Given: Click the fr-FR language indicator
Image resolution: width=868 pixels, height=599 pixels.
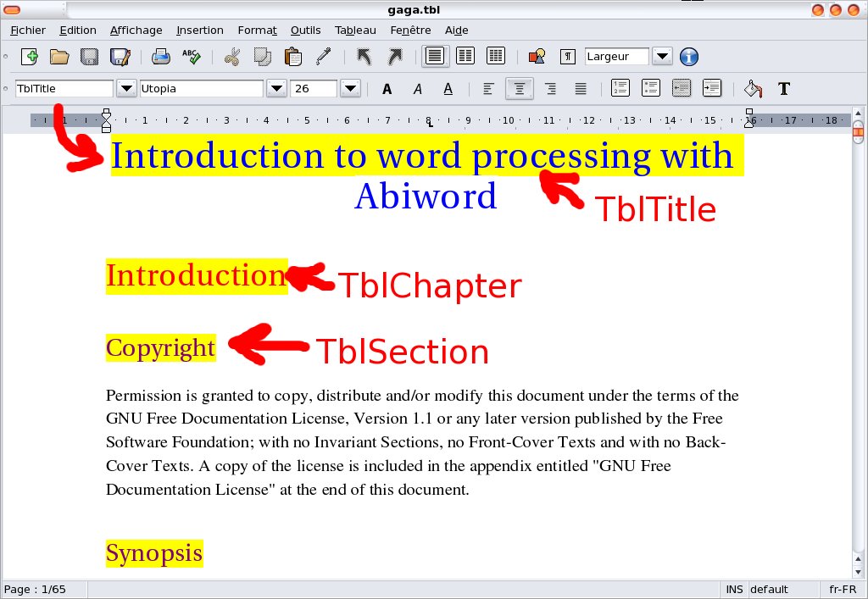Looking at the screenshot, I should [x=843, y=589].
